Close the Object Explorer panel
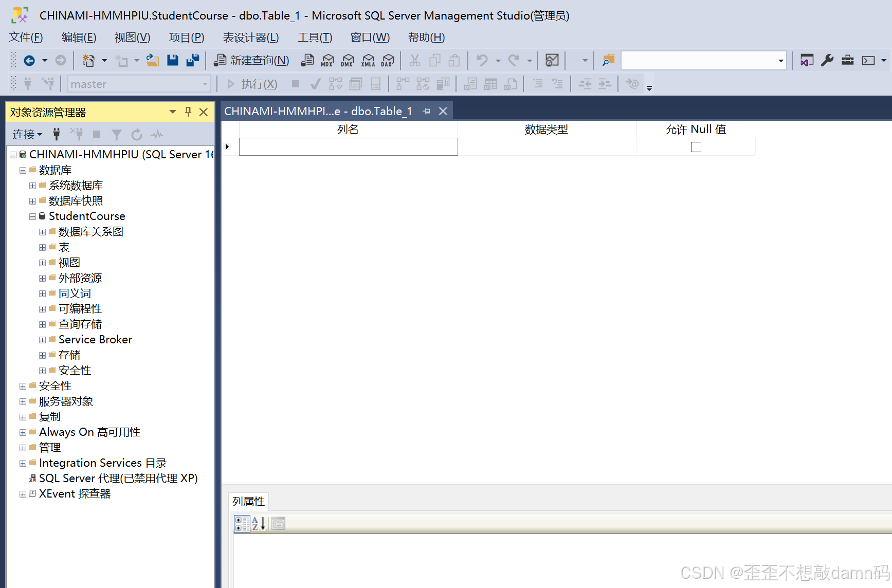The width and height of the screenshot is (892, 588). pyautogui.click(x=204, y=112)
